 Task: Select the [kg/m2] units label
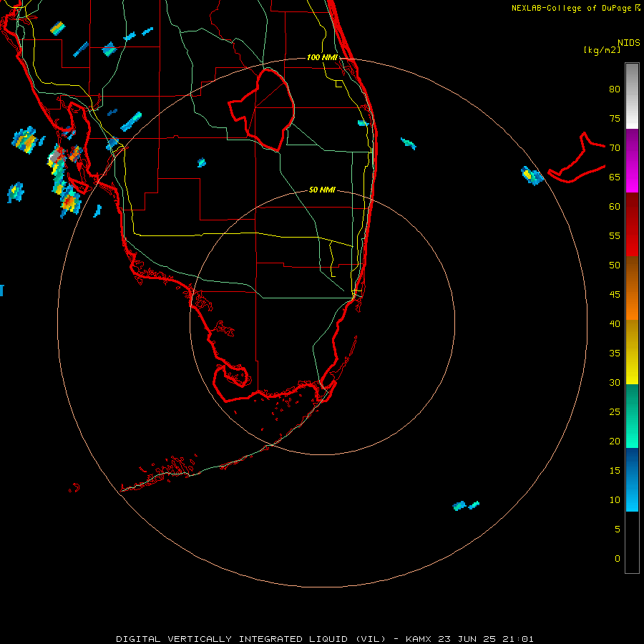click(602, 50)
